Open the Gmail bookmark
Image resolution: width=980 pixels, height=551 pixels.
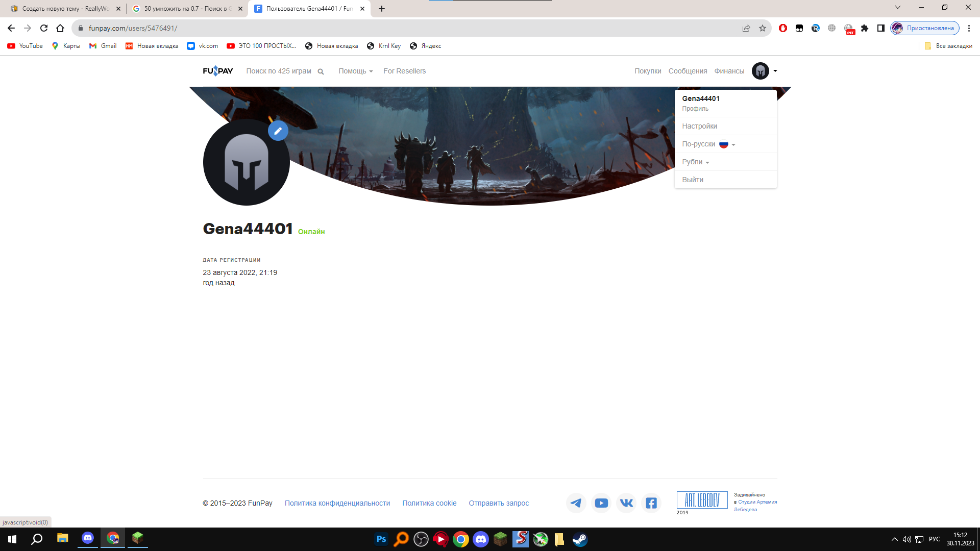click(103, 46)
